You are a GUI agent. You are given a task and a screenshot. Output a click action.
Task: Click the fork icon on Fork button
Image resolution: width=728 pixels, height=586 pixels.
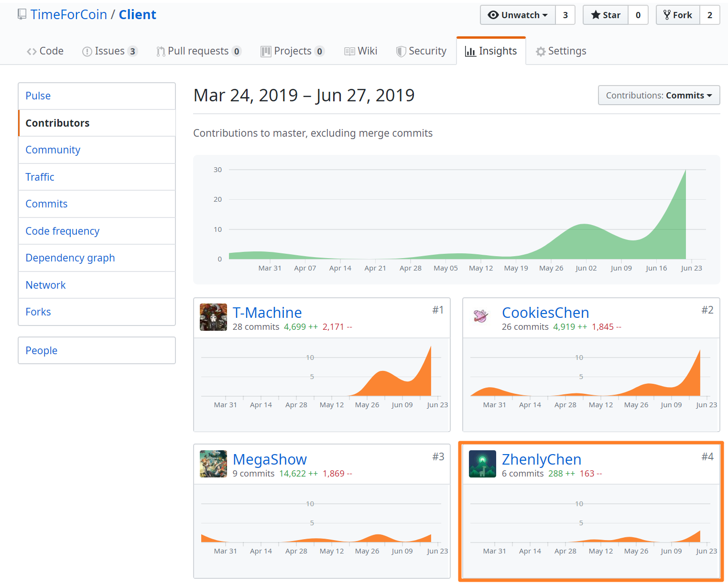click(x=667, y=15)
